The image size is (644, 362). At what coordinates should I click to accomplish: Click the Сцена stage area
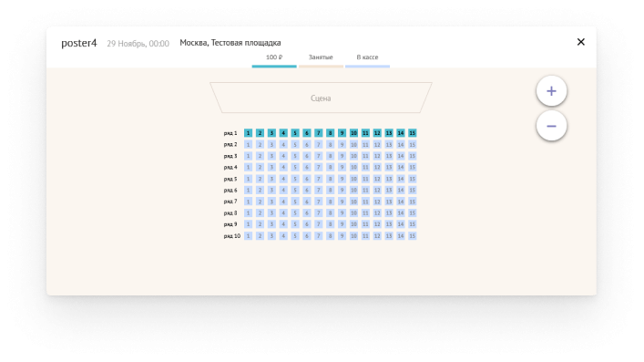[321, 98]
